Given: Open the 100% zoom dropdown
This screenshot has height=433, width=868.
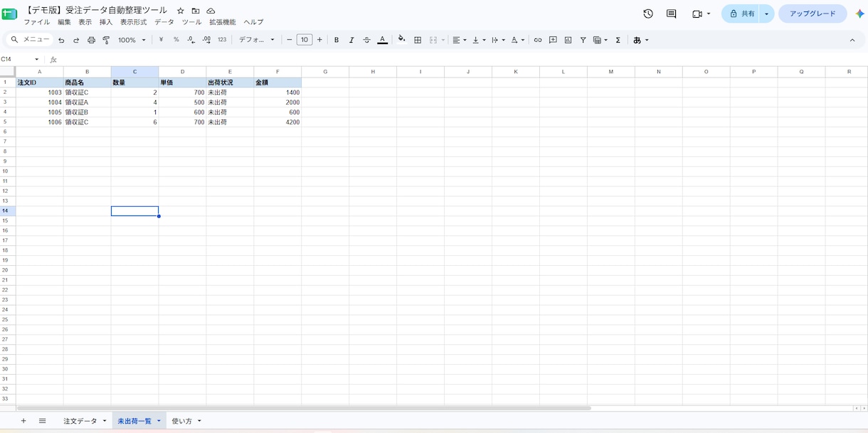Looking at the screenshot, I should [132, 41].
